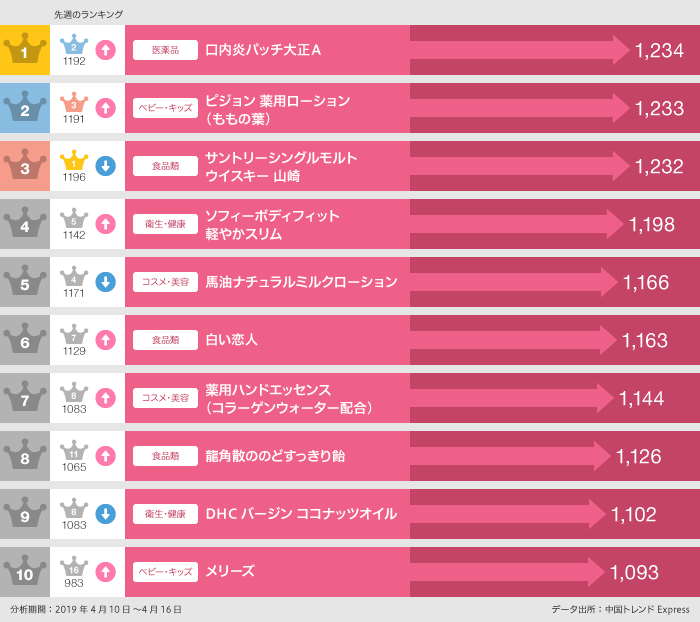Click the 先週のランキング column header
700x622 pixels.
pos(88,15)
